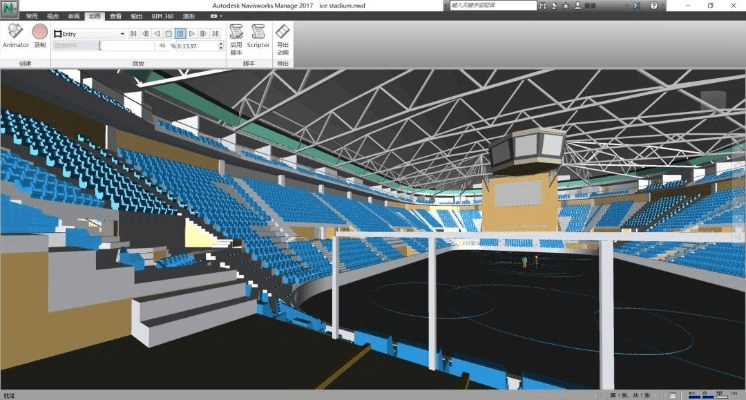Stop the animation playback
Image resolution: width=746 pixels, height=400 pixels.
click(x=169, y=34)
